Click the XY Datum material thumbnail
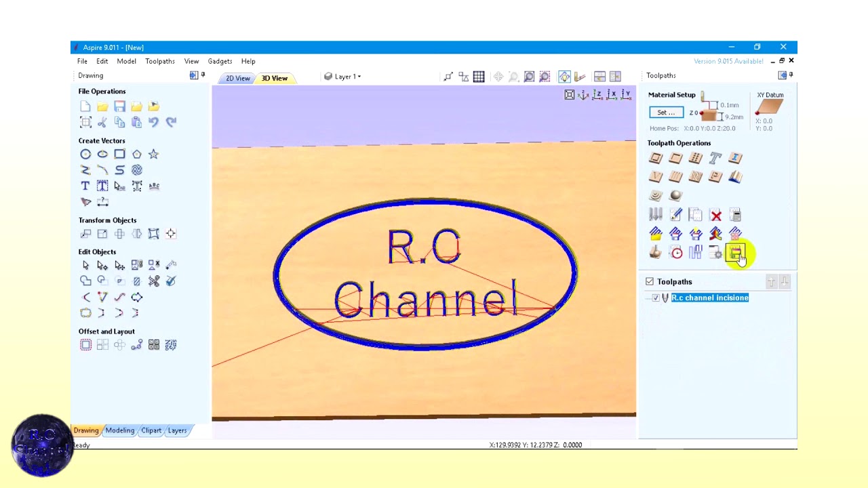This screenshot has height=488, width=868. tap(769, 108)
